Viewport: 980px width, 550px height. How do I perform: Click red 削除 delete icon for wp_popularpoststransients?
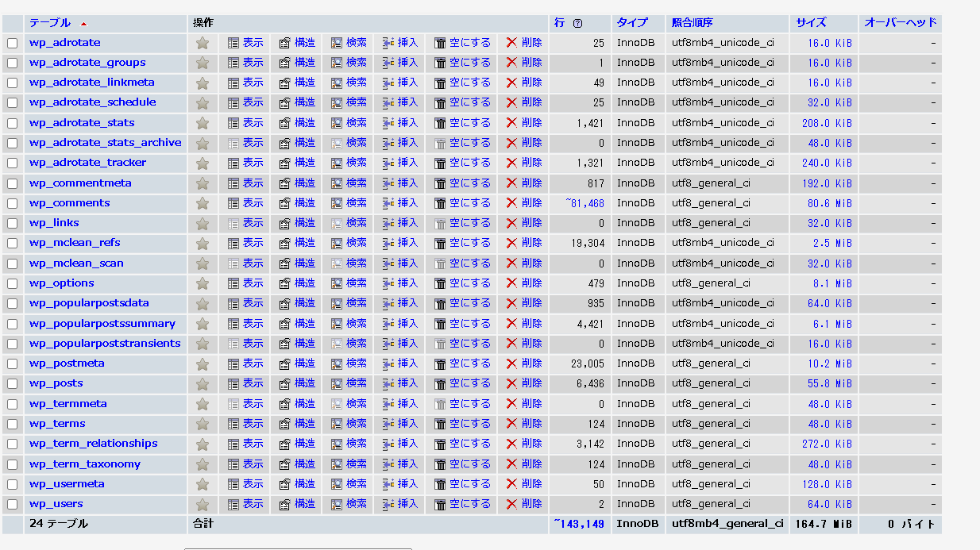click(x=512, y=344)
